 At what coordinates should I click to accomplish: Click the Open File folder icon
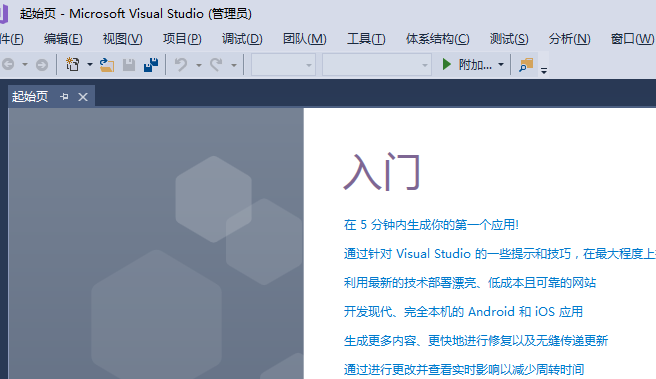107,65
